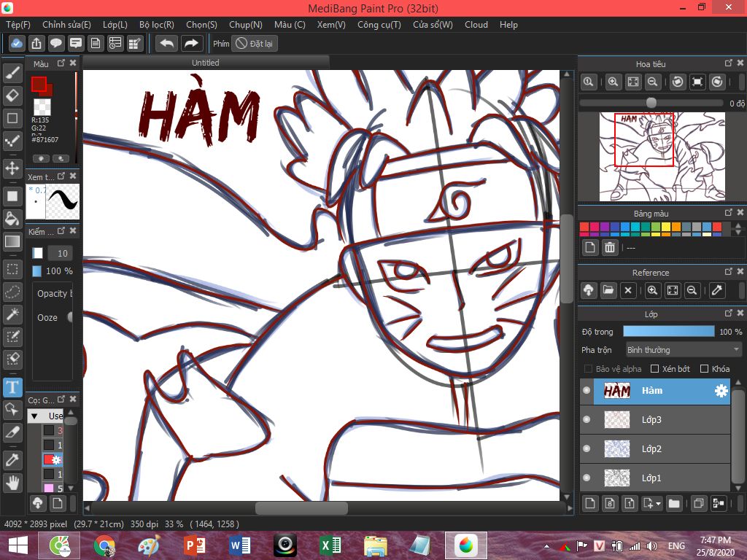Select the Move tool
Screen dimensions: 747x560
point(12,168)
